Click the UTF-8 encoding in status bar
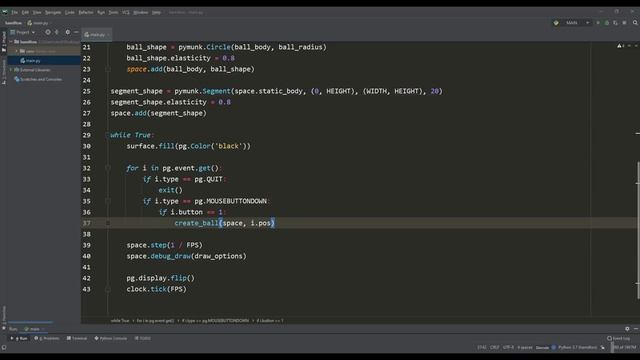The width and height of the screenshot is (640, 360). point(509,348)
